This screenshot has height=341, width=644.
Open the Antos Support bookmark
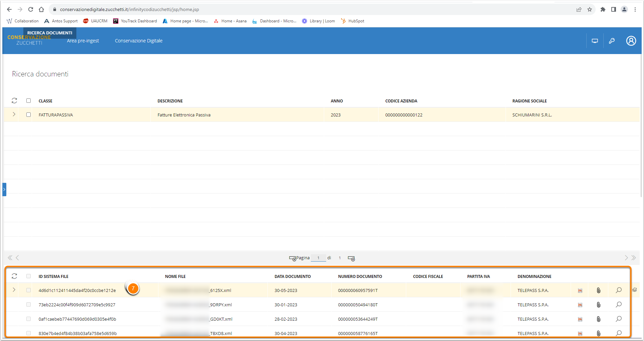(x=61, y=21)
